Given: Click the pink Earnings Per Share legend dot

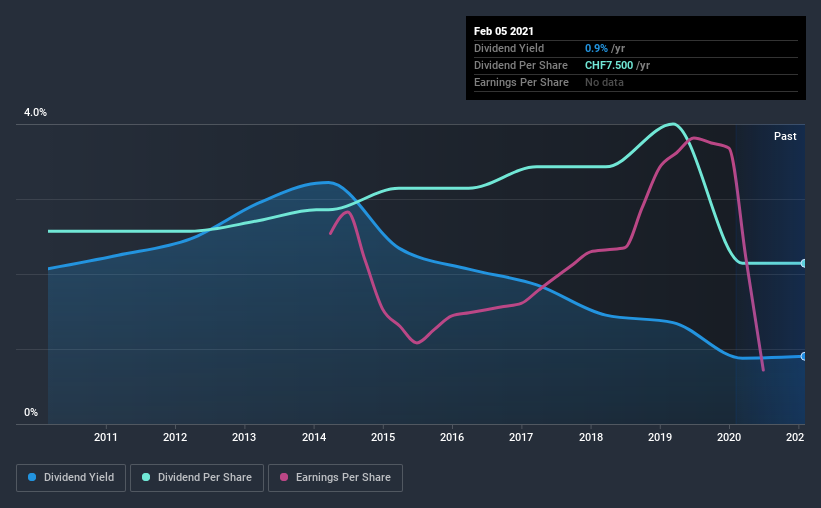Looking at the screenshot, I should (284, 477).
